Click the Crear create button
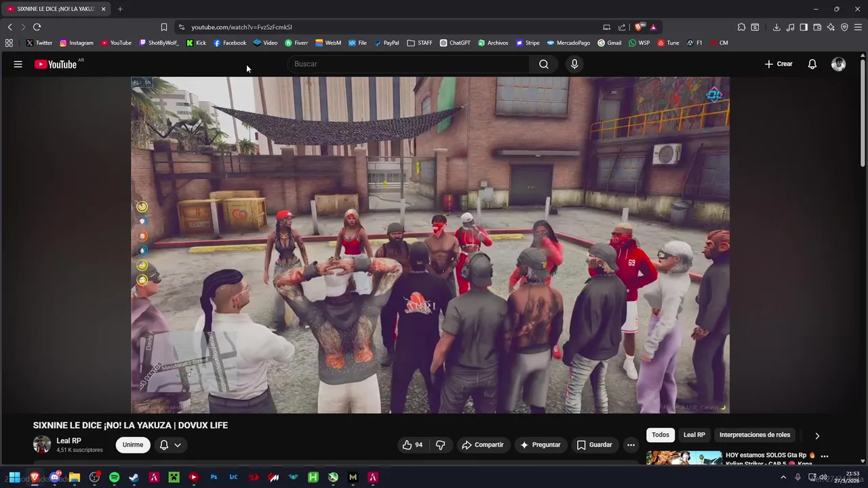Viewport: 868px width, 488px height. 778,64
